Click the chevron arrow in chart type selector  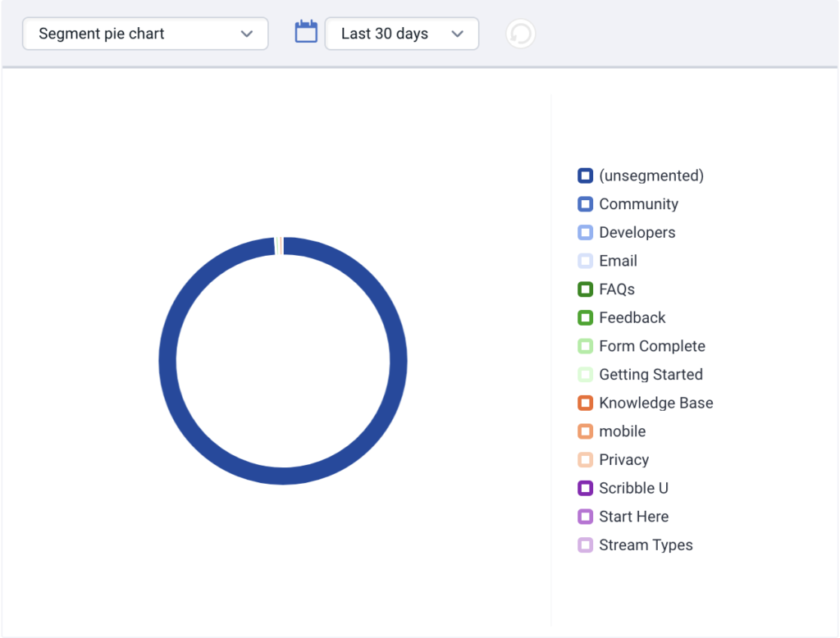click(x=247, y=34)
